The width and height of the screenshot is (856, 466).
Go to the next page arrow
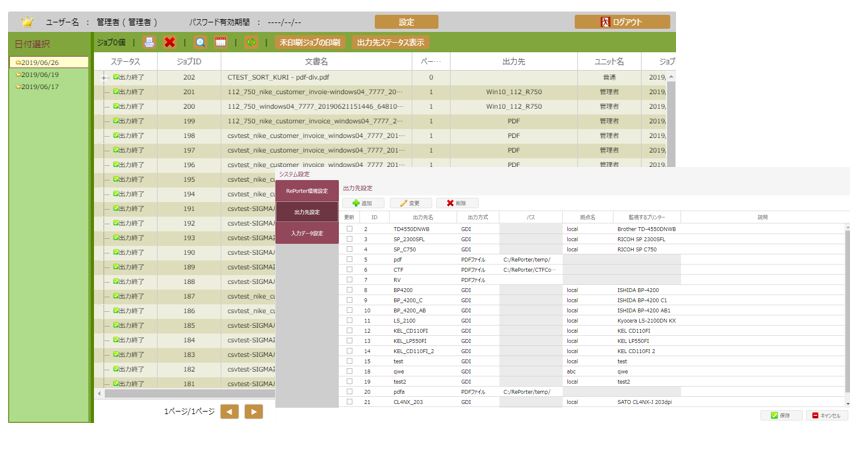click(254, 411)
